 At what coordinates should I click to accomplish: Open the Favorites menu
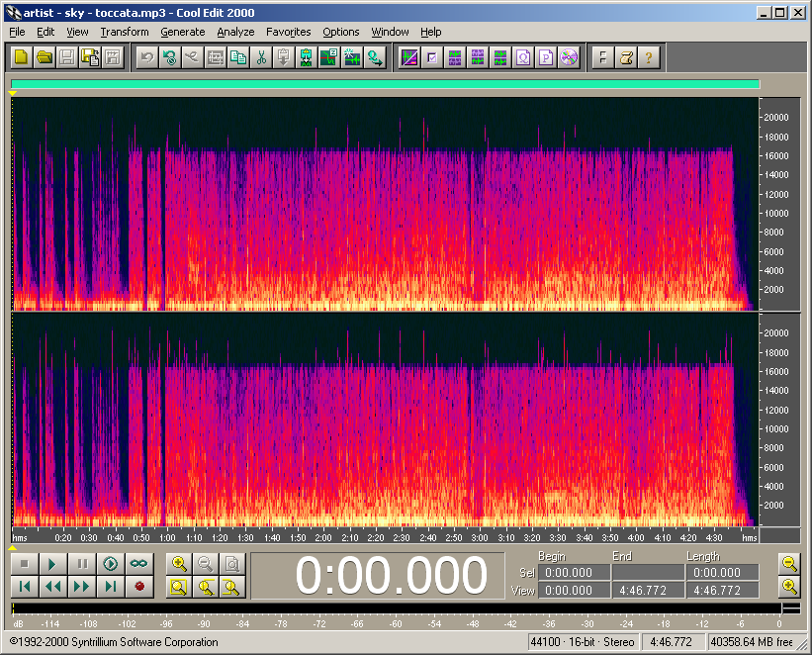pos(288,32)
